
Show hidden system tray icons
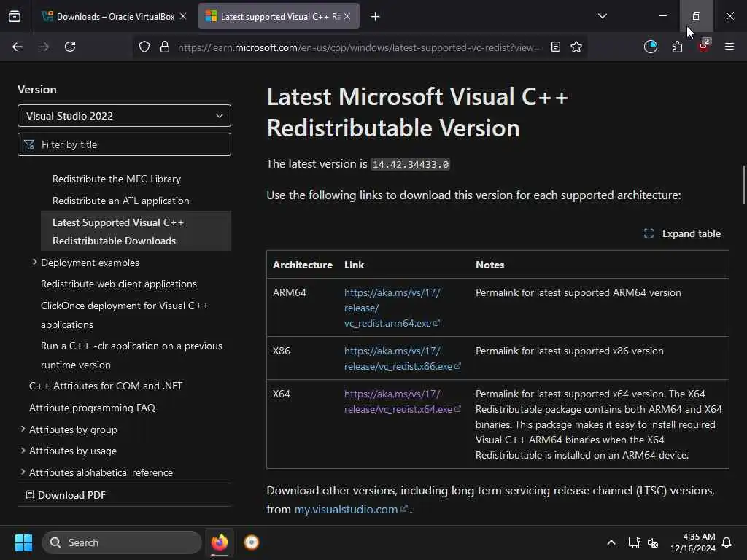tap(611, 542)
